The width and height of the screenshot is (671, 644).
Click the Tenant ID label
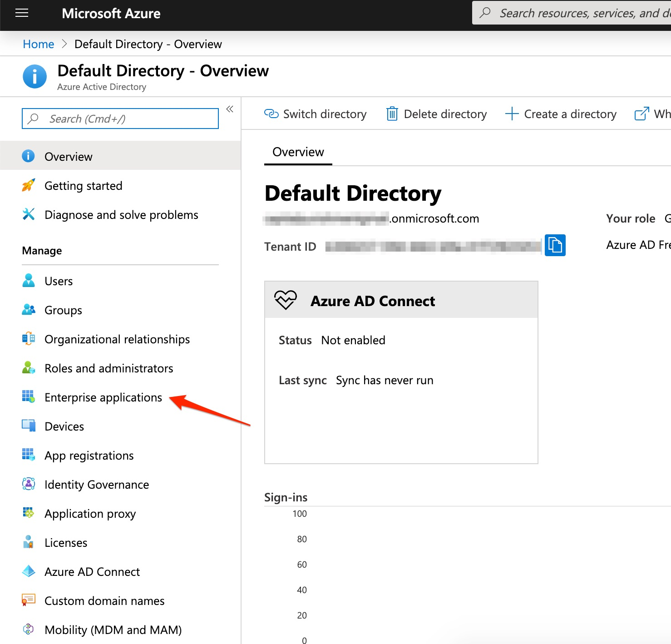click(x=290, y=247)
